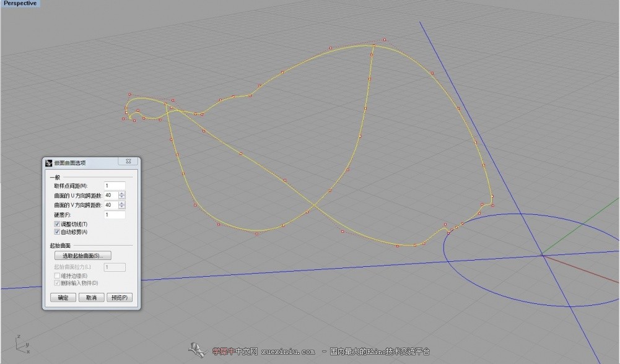Click the V 方向跨距数 value field
The image size is (620, 364).
111,205
